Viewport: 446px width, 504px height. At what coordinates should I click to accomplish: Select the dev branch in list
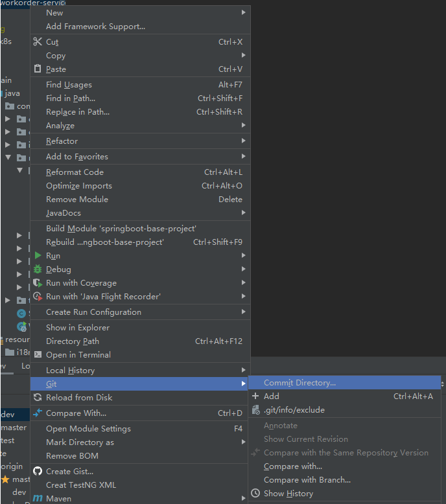[8, 414]
